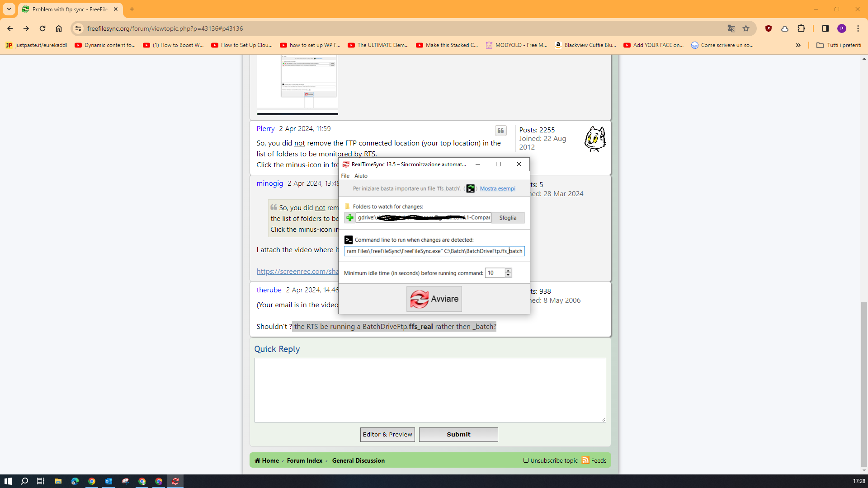Open the Chrome tab search dropdown
Screen dimensions: 868x488
[9, 9]
